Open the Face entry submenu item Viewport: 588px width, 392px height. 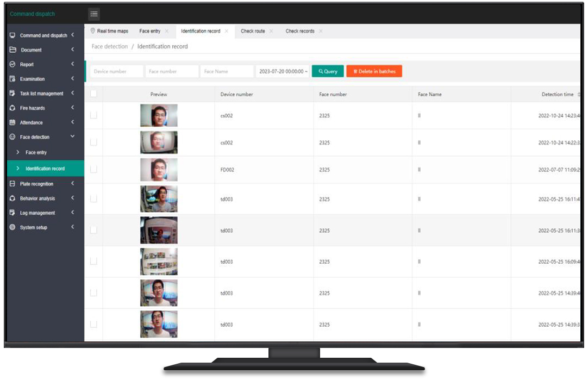(36, 152)
